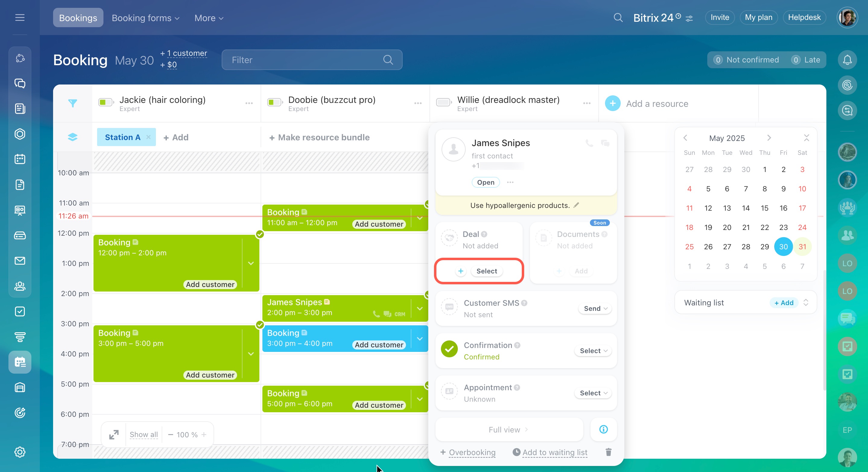
Task: Open the More menu in top navigation
Action: coord(209,18)
